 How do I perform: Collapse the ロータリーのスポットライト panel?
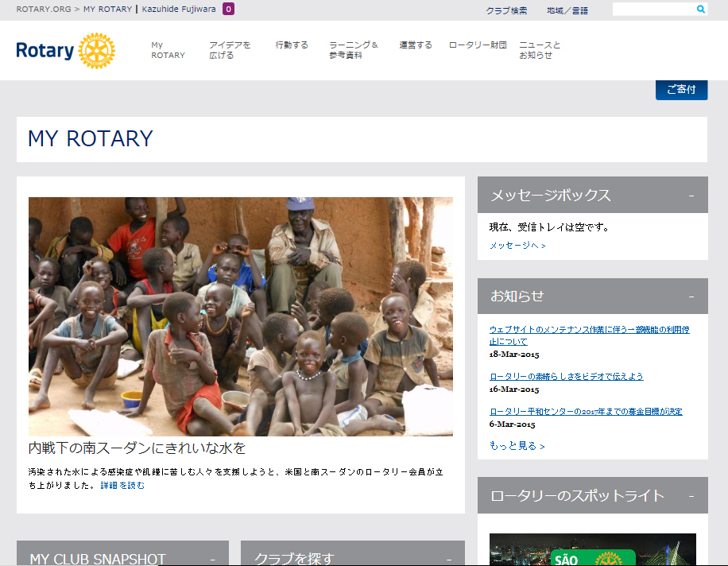pos(691,496)
